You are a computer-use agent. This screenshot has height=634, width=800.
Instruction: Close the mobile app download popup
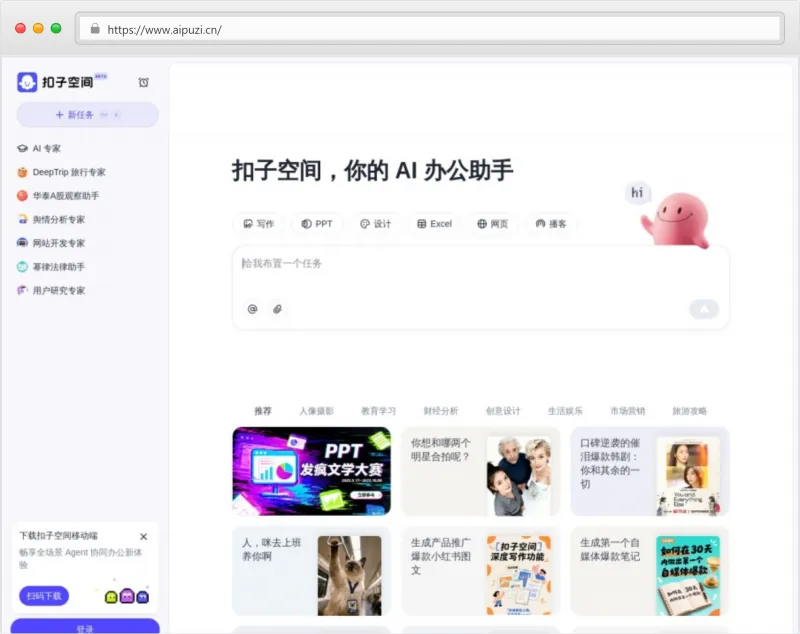tap(143, 537)
